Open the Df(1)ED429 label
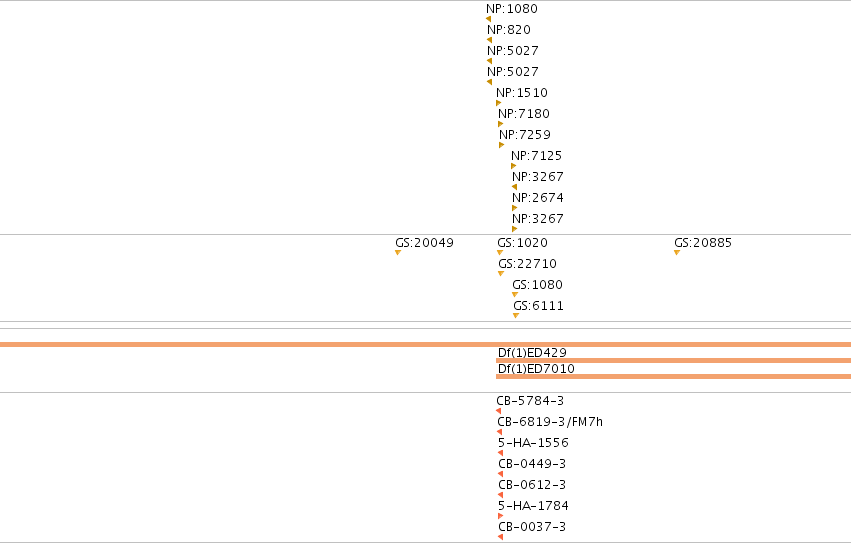 coord(532,353)
